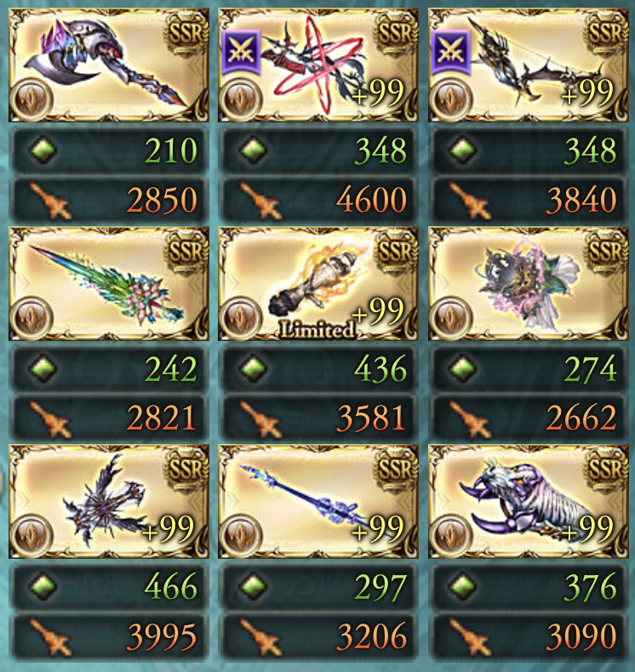Click the crossed-swords badge on the bow card
Viewport: 635px width, 672px height.
tap(451, 51)
